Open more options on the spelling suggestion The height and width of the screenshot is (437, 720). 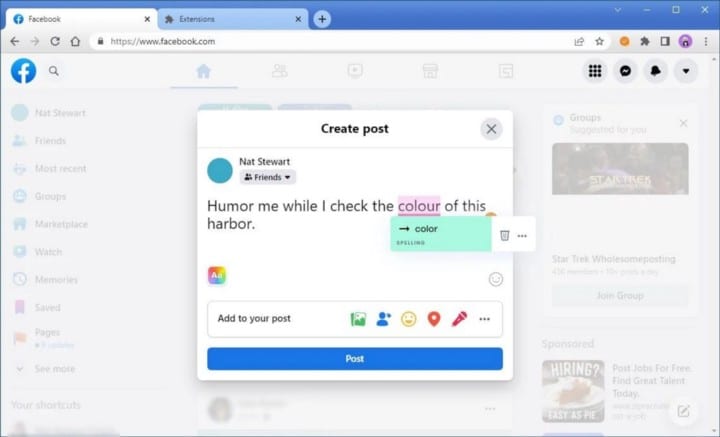[522, 236]
